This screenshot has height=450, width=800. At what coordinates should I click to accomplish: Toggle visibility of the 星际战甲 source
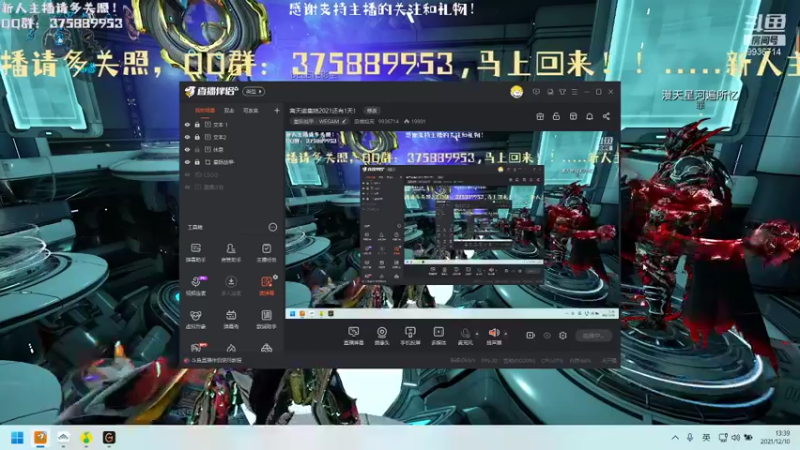click(x=187, y=162)
